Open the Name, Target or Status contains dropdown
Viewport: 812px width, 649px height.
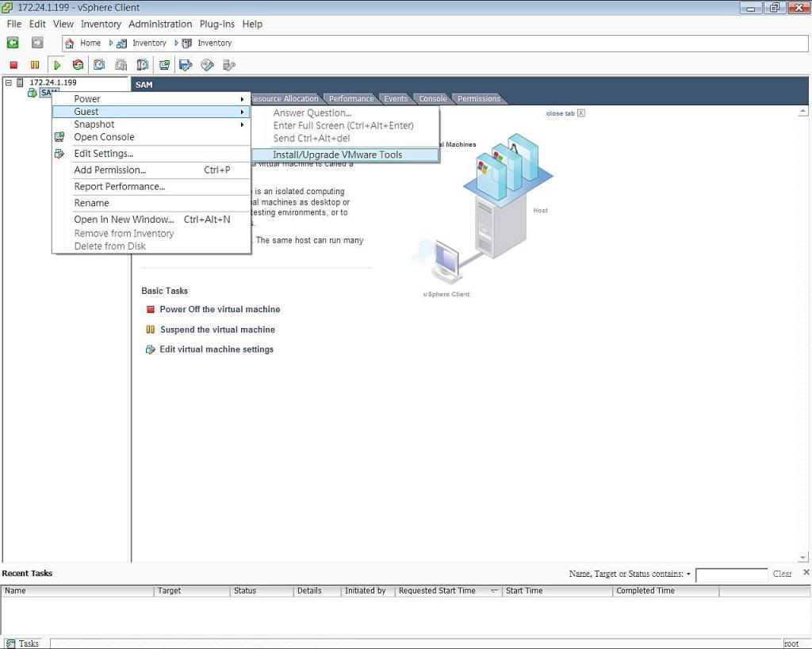tap(688, 574)
